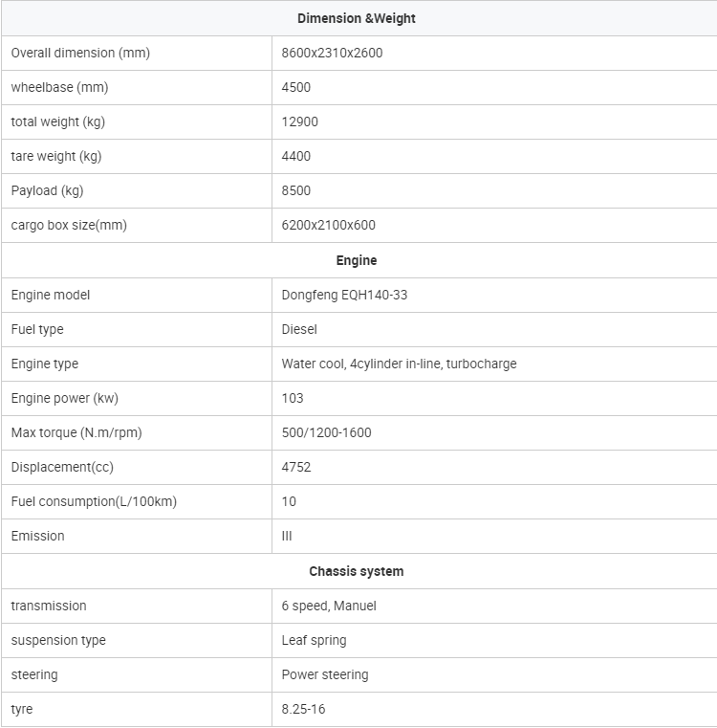Image resolution: width=717 pixels, height=728 pixels.
Task: Select the max torque value 500/1200-1600
Action: 326,432
